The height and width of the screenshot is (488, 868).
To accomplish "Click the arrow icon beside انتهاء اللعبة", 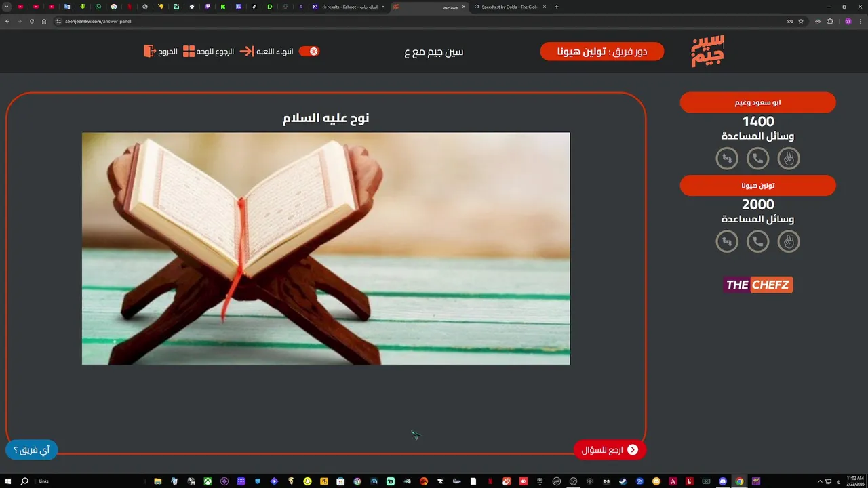I will pyautogui.click(x=247, y=51).
